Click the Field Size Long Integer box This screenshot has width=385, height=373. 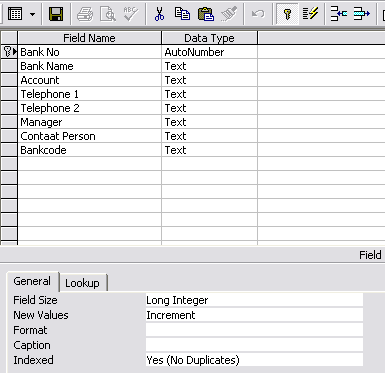click(254, 300)
